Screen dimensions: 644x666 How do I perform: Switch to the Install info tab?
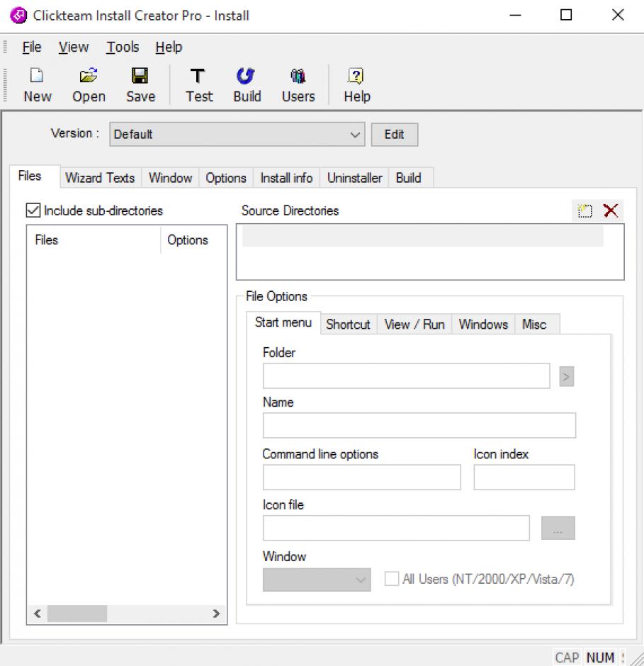pyautogui.click(x=286, y=178)
